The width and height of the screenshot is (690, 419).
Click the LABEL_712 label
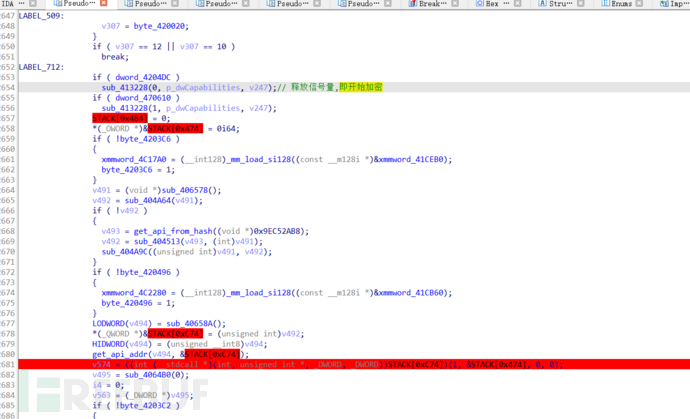click(42, 66)
